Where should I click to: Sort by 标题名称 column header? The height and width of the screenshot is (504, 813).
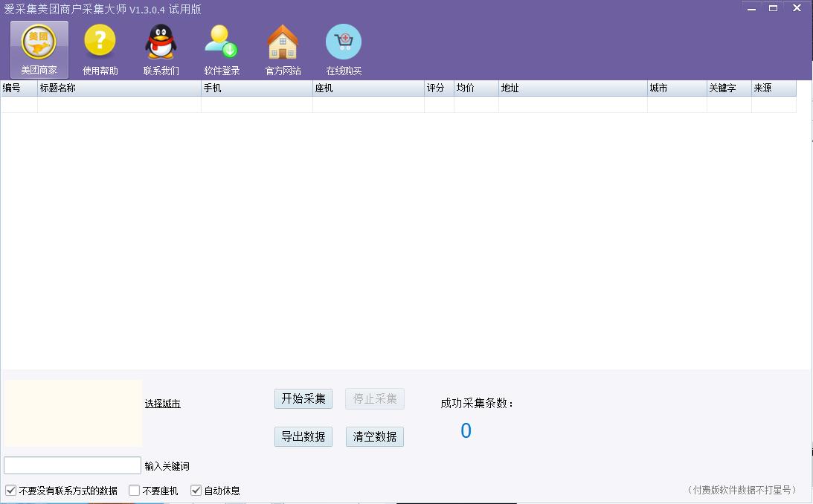[119, 88]
